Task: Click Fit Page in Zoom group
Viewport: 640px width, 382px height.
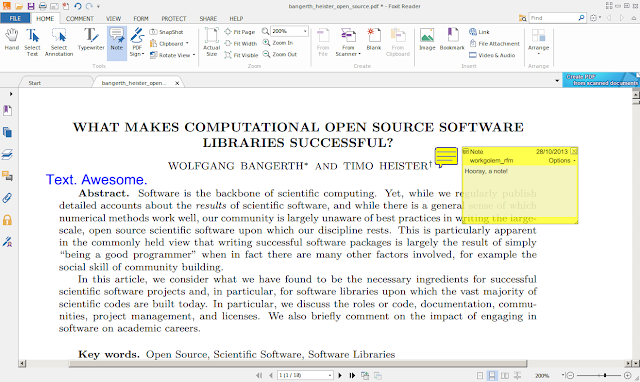Action: (240, 32)
